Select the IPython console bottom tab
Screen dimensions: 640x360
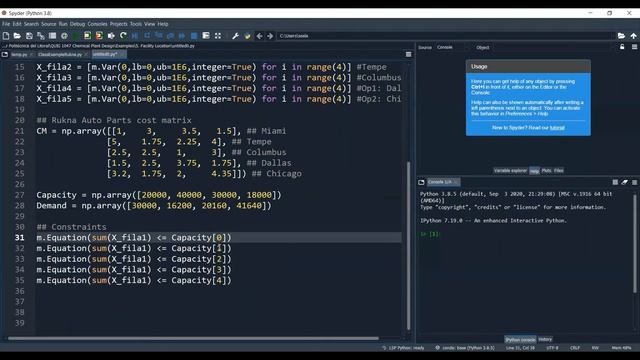tap(520, 339)
